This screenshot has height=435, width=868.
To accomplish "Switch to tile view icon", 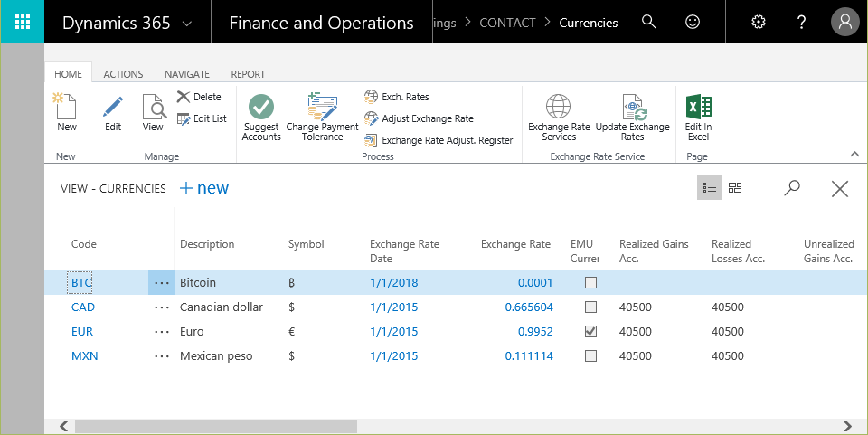I will coord(735,187).
